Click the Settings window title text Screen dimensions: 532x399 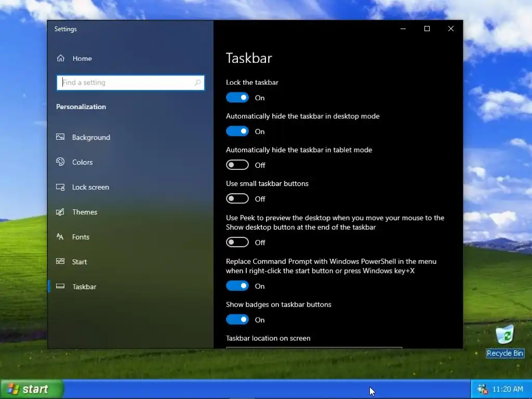[x=65, y=29]
